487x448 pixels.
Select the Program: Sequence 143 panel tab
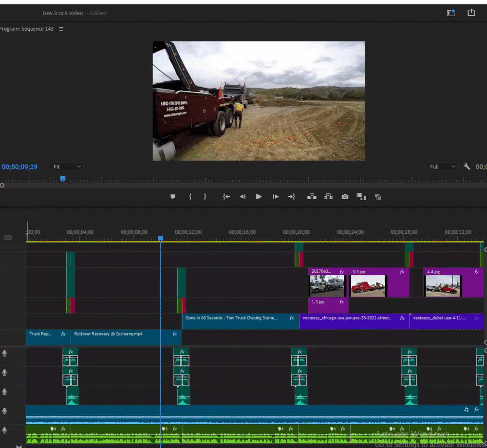27,29
